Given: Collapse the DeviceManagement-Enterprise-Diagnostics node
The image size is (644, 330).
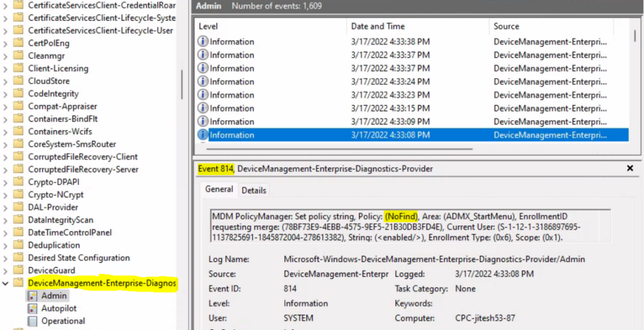Looking at the screenshot, I should [6, 283].
